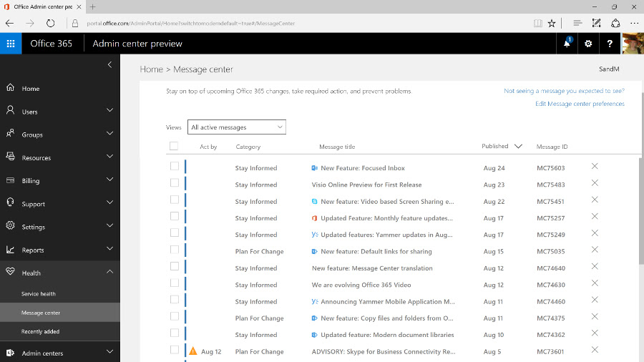The height and width of the screenshot is (362, 644).
Task: Check the Video based Screen Sharing checkbox
Action: pos(175,200)
